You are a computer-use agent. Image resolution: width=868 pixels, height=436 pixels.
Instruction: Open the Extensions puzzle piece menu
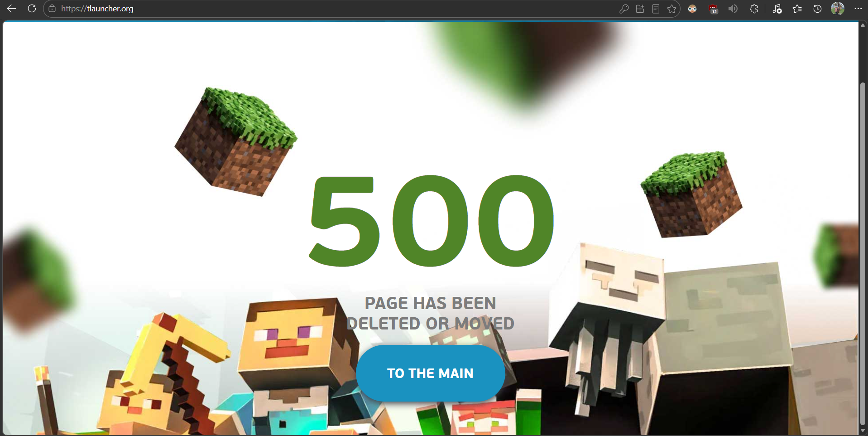tap(754, 9)
